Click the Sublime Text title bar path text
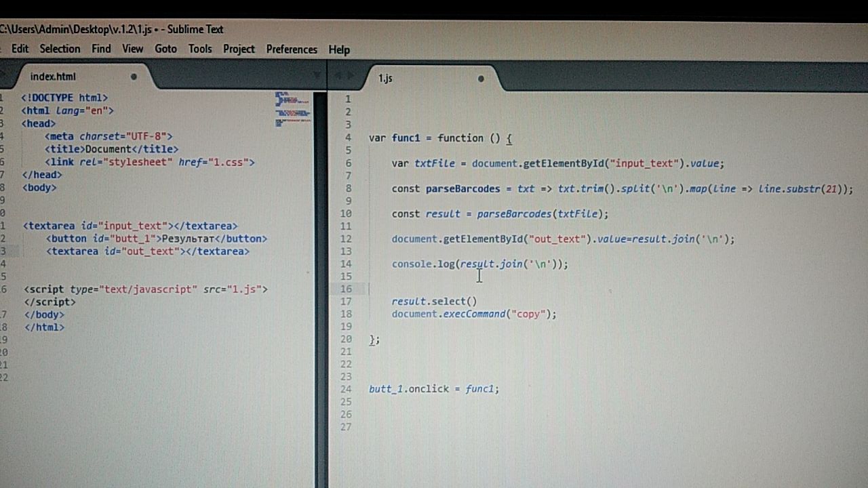Viewport: 868px width, 488px height. point(111,29)
